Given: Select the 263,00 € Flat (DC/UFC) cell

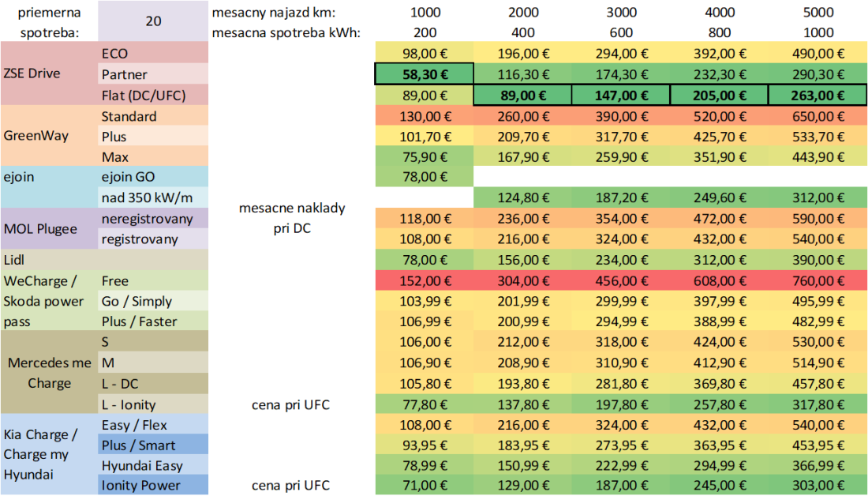Looking at the screenshot, I should point(818,95).
